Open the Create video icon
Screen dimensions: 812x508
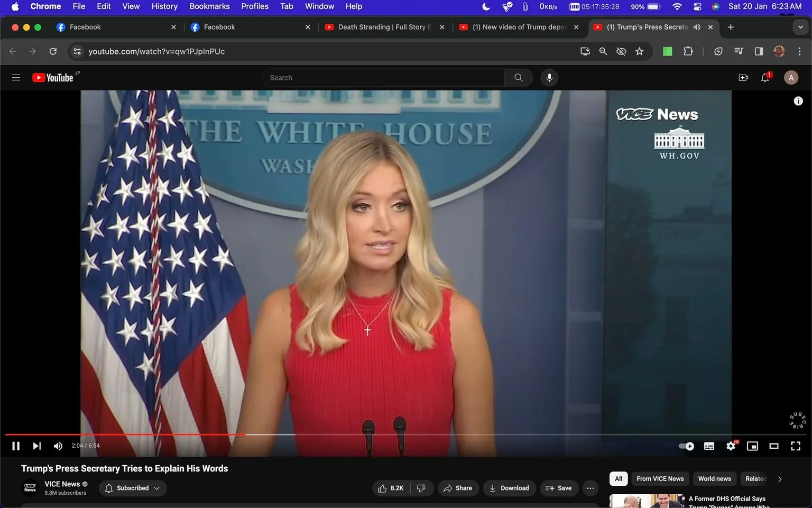point(743,78)
